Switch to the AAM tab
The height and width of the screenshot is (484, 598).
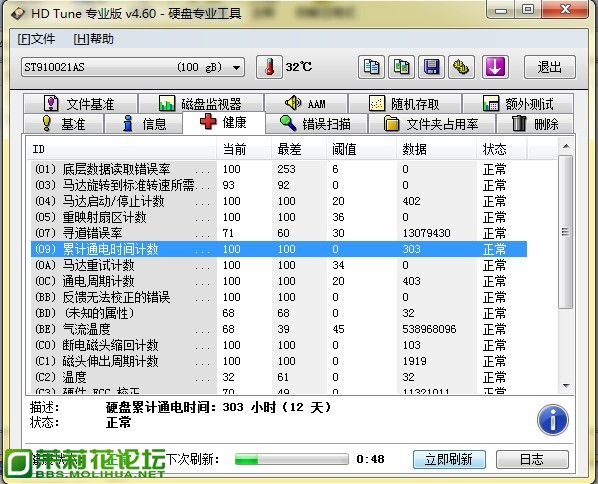tap(306, 103)
